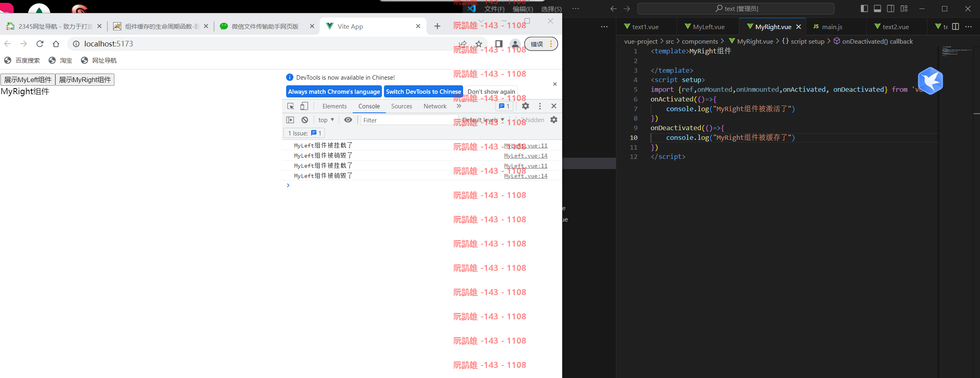Click the 错误 update button in Chrome
Screen dimensions: 980x378
click(541, 44)
